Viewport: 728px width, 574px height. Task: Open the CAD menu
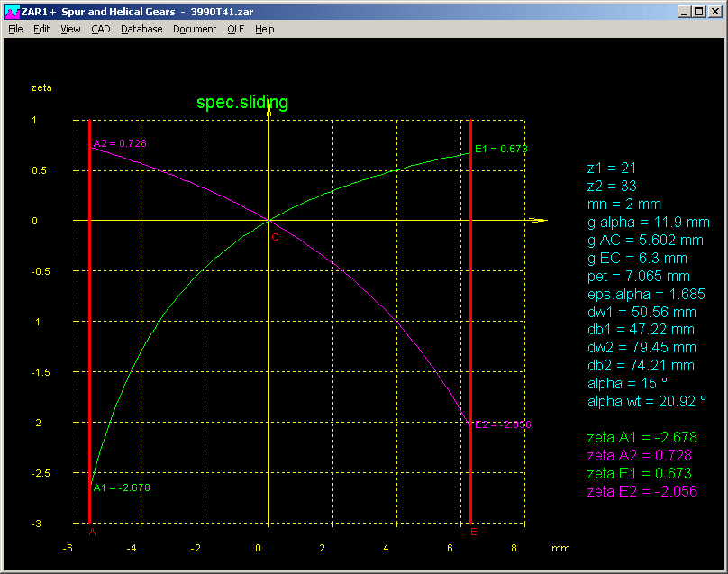coord(101,29)
